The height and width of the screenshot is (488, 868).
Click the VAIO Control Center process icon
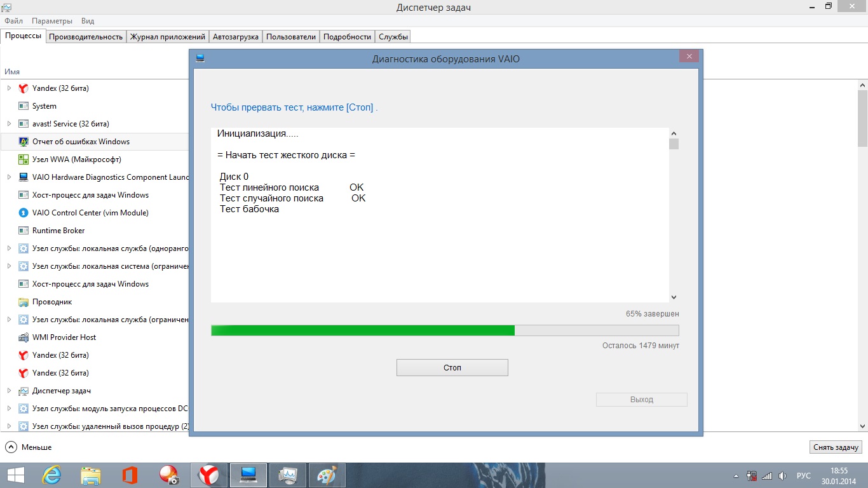[x=24, y=213]
